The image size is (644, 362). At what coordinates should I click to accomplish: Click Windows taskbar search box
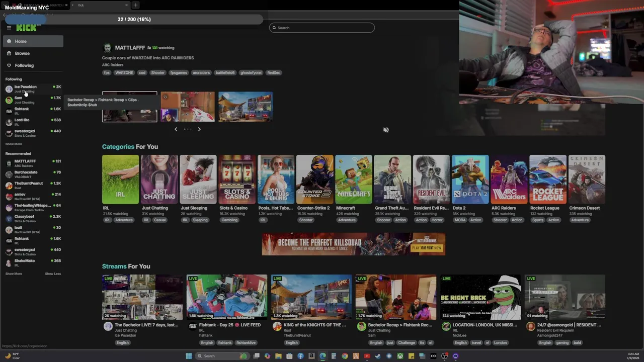[223, 356]
